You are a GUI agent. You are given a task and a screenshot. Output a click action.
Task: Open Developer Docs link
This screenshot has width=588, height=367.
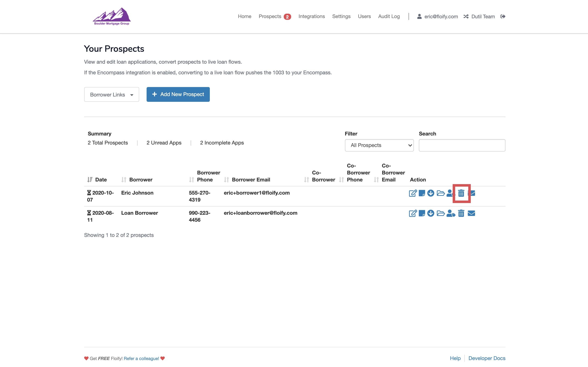pyautogui.click(x=487, y=358)
